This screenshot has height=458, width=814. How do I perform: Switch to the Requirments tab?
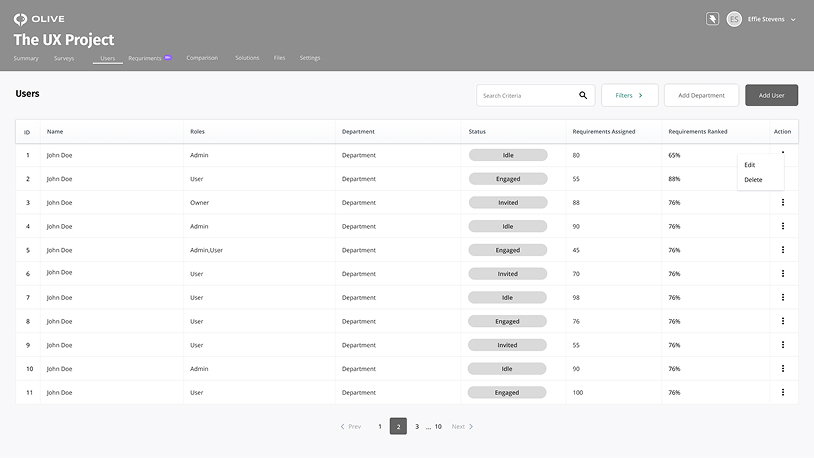point(145,58)
